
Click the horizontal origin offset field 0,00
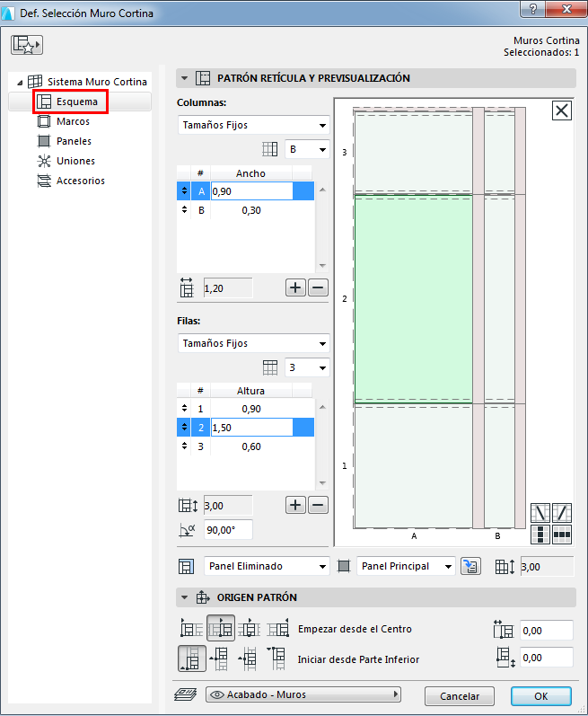[x=547, y=631]
